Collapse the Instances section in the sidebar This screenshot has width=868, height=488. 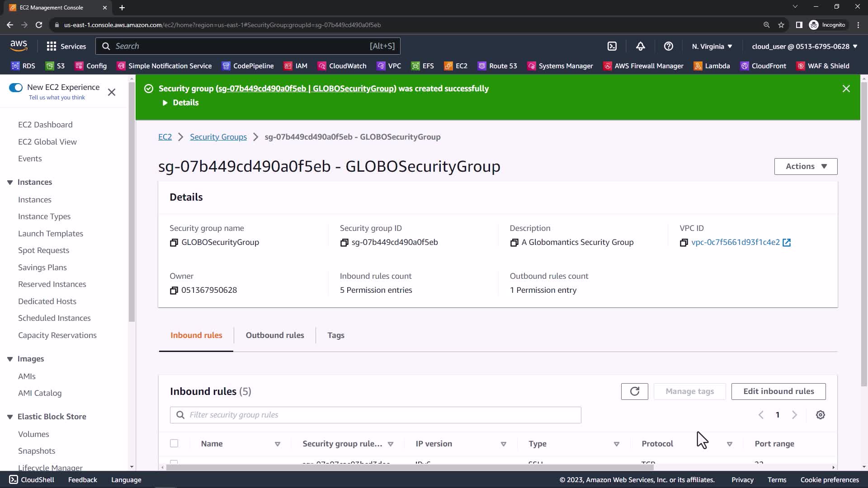tap(10, 183)
